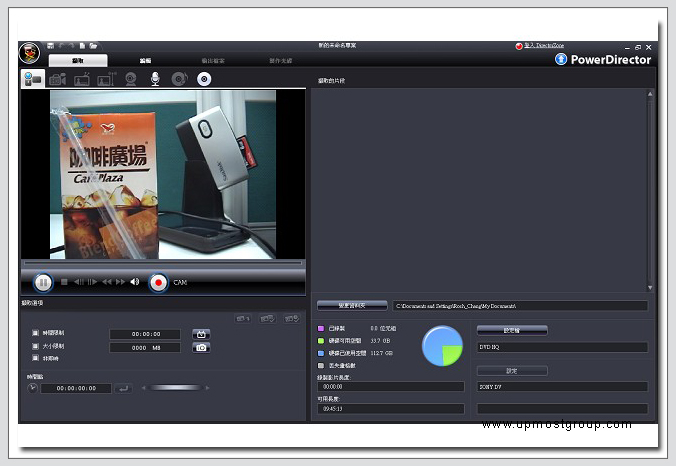The image size is (676, 466).
Task: Click the save project icon in title bar
Action: tap(50, 46)
